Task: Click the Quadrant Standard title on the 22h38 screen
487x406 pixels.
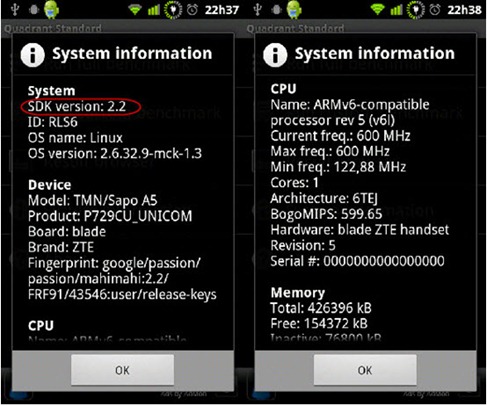Action: pos(296,28)
